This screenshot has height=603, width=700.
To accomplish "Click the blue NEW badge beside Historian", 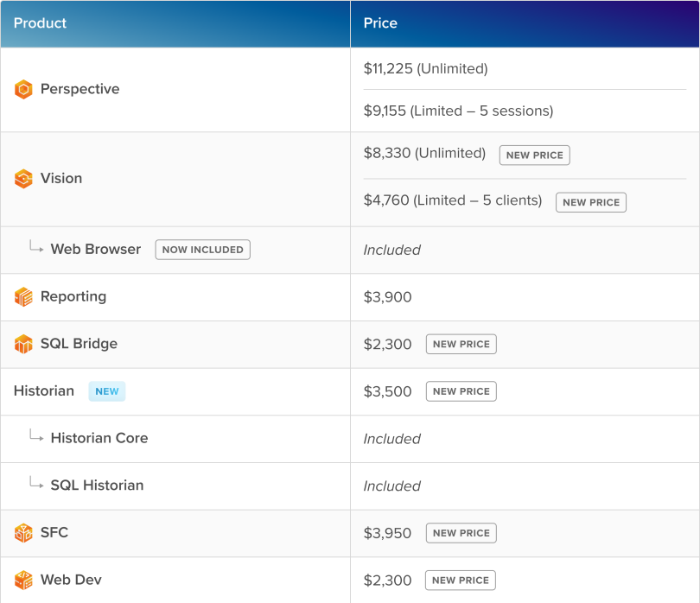I will click(106, 391).
